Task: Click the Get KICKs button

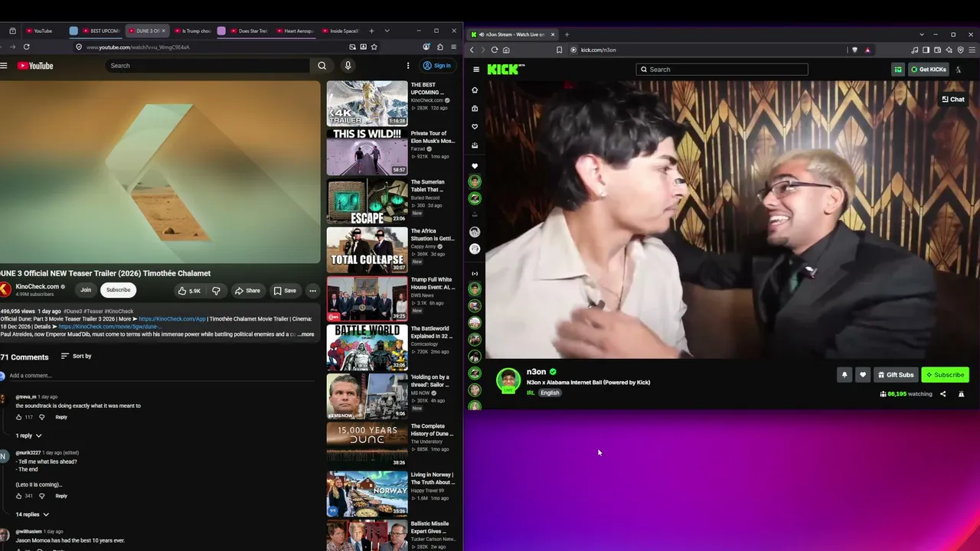Action: (928, 70)
